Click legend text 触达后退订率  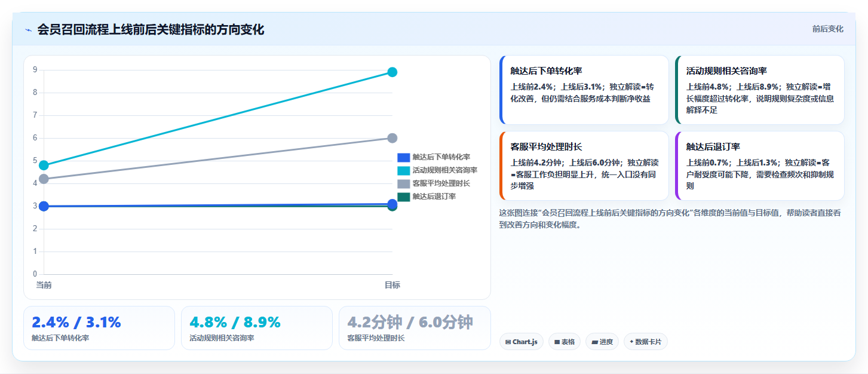pyautogui.click(x=434, y=197)
